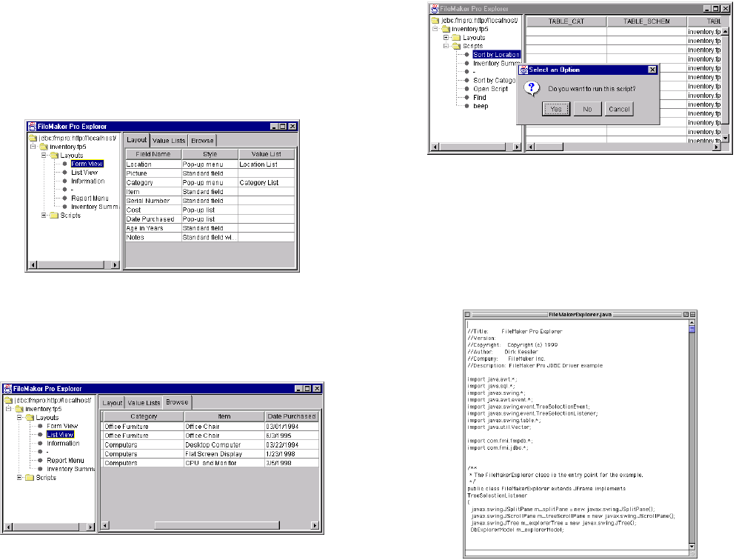Click the scroll-down arrow of top-right table
The width and height of the screenshot is (736, 560).
pos(725,138)
